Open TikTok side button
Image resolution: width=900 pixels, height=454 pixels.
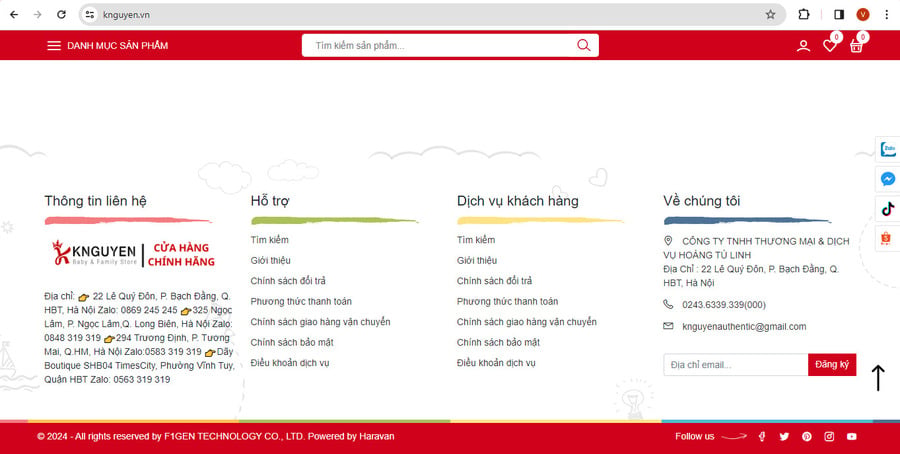(x=888, y=209)
